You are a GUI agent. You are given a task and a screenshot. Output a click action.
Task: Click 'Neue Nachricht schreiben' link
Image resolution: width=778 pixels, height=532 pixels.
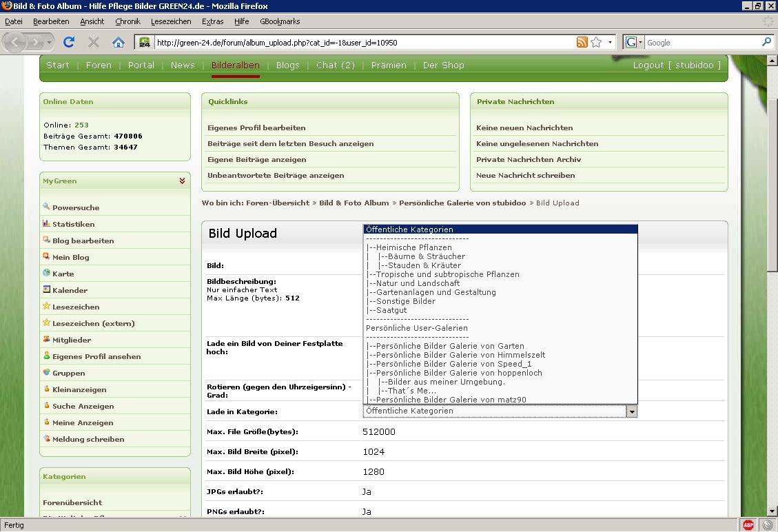(525, 176)
